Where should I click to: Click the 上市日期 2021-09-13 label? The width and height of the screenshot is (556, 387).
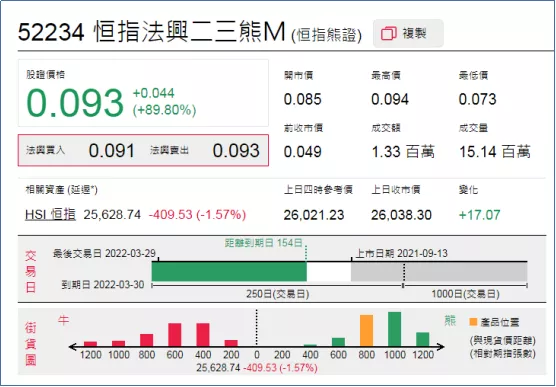[x=402, y=254]
